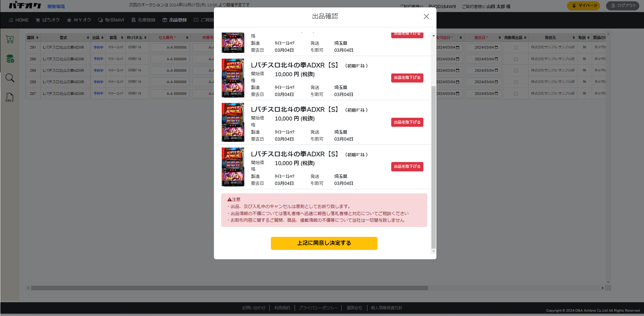Click セル番号 input field in row 287

coord(170,94)
